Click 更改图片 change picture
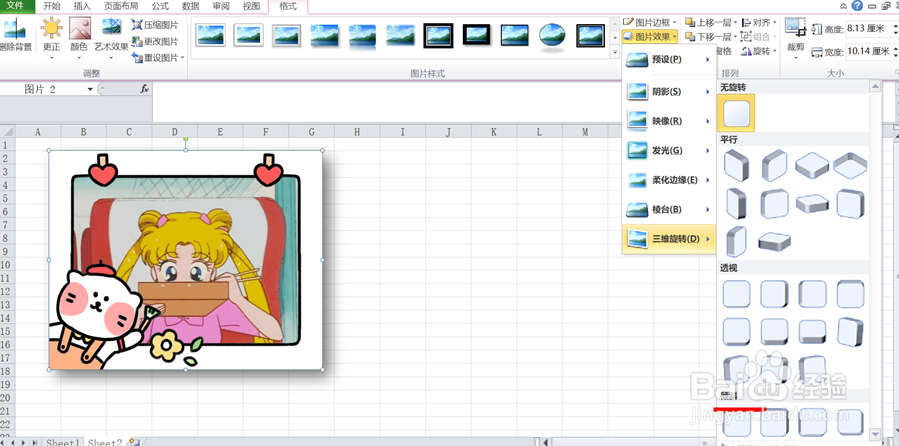Screen dimensions: 899x446 (x=155, y=41)
